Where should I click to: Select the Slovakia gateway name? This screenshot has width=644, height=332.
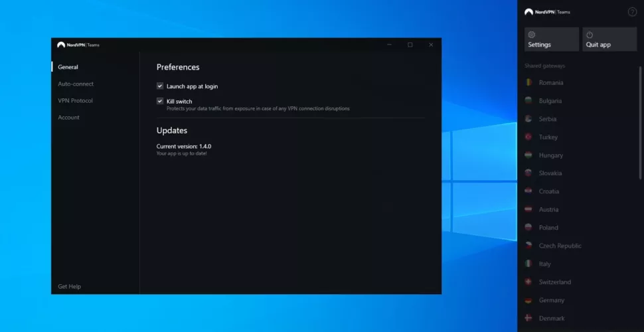tap(550, 173)
